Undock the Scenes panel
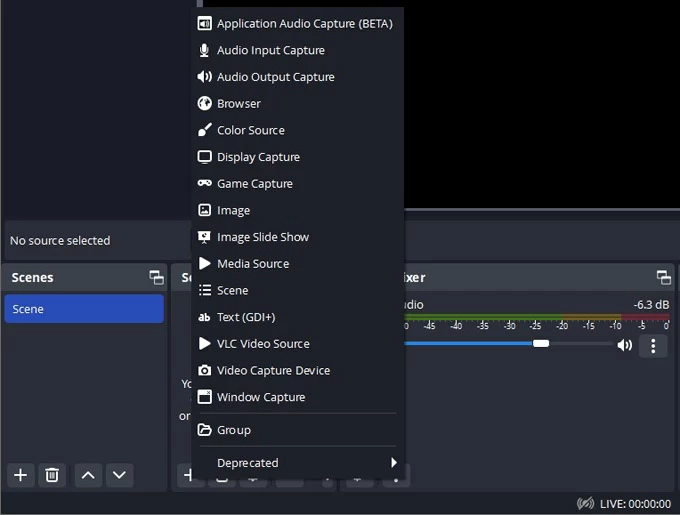Screen dimensions: 680x515 [x=157, y=277]
